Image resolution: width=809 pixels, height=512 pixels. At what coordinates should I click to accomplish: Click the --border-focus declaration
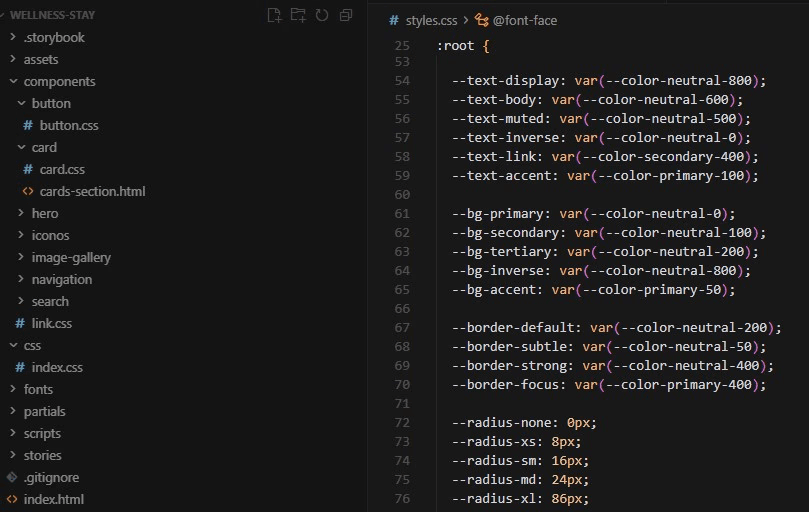(x=609, y=385)
